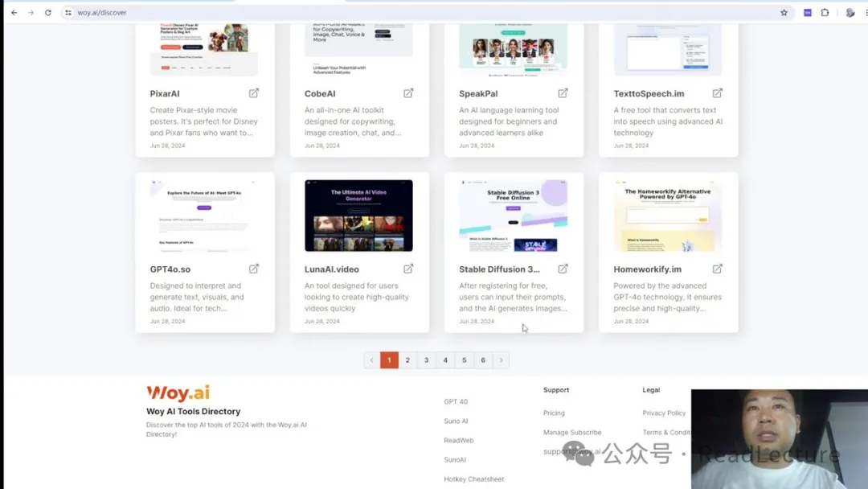Go to previous page arrow in pagination
This screenshot has height=489, width=868.
click(371, 360)
